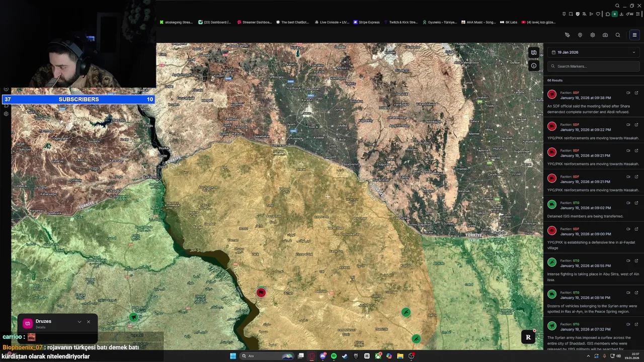Select the red SDF flag marker on map

(261, 293)
